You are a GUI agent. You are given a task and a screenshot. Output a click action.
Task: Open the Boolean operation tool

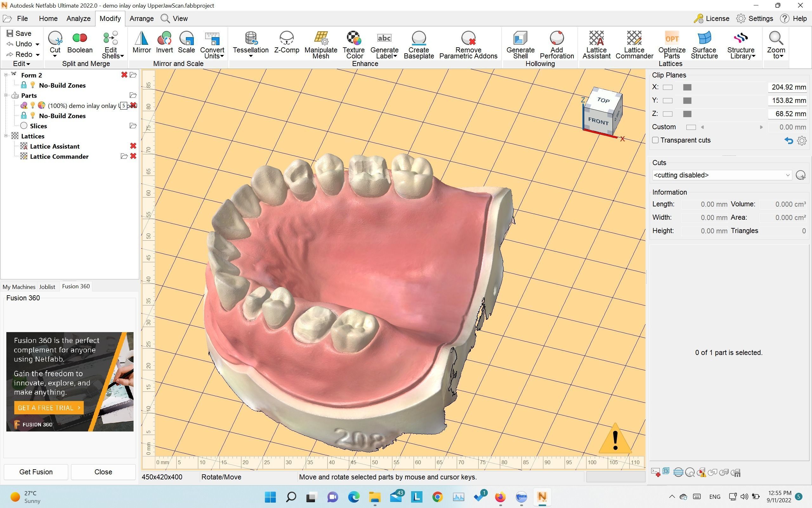[80, 42]
